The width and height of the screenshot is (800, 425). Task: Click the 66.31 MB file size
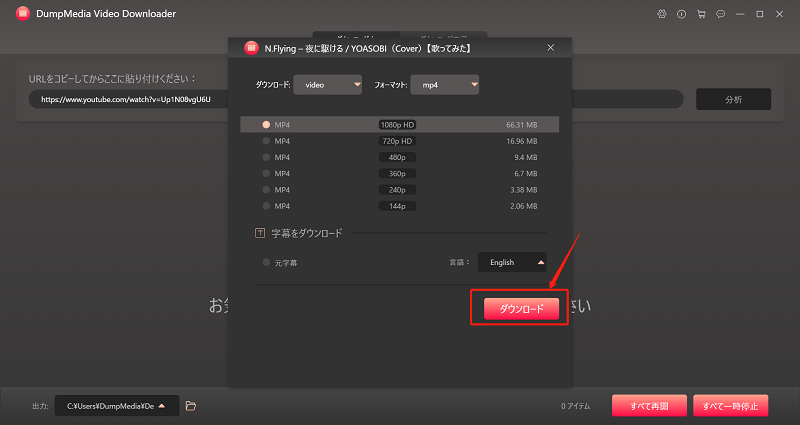pos(521,124)
